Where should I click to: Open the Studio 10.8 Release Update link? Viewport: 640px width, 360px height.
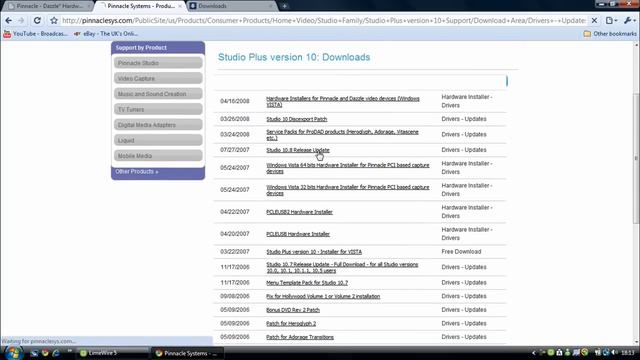[298, 150]
